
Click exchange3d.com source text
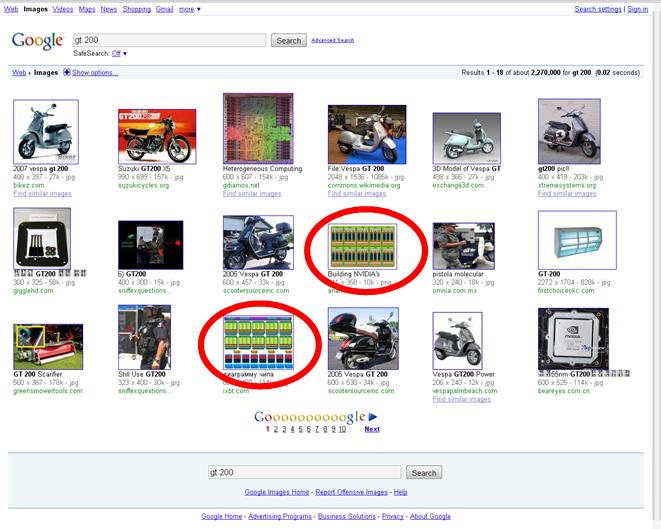click(x=458, y=185)
